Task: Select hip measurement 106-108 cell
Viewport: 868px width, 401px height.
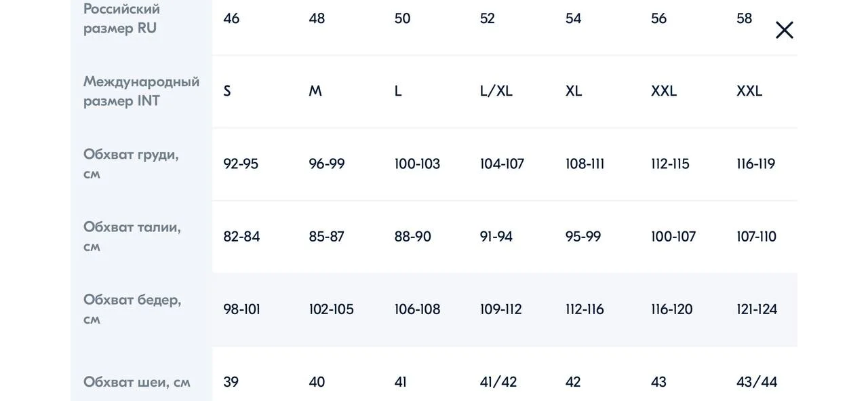Action: coord(417,309)
